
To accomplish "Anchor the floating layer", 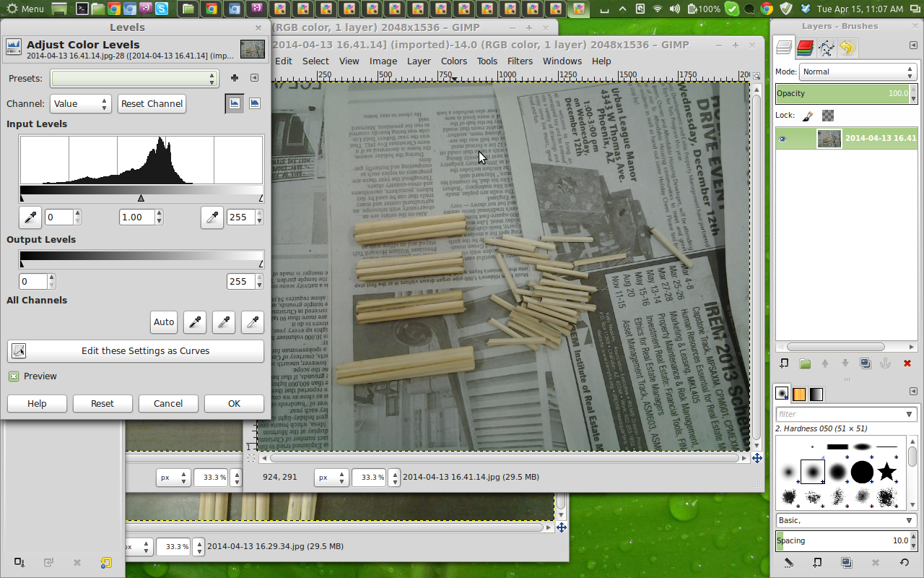I will click(886, 363).
